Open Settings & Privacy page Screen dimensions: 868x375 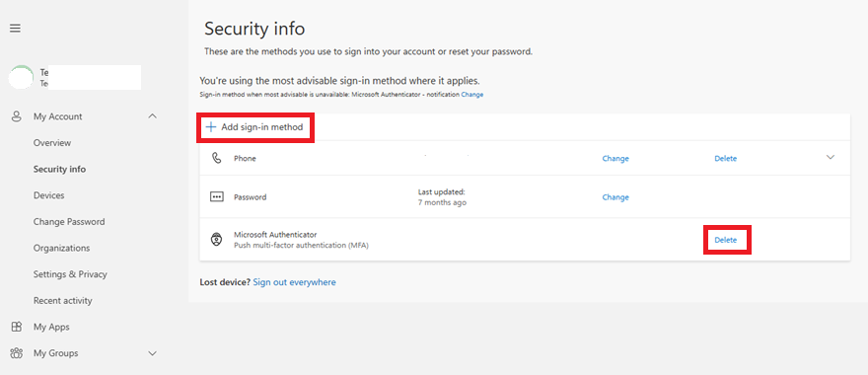[x=70, y=274]
